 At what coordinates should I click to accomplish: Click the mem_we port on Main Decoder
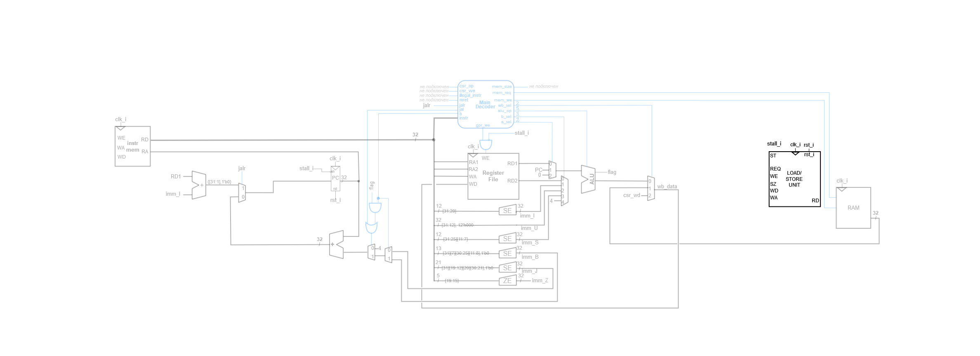[503, 100]
